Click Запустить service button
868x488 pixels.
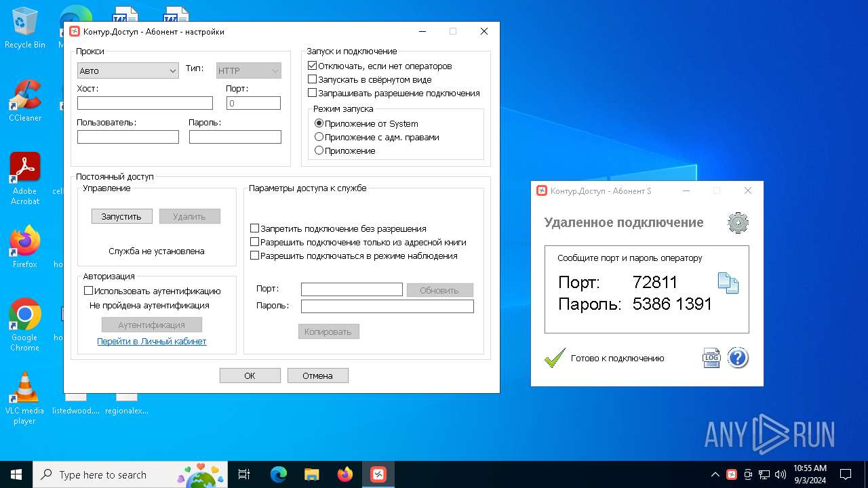coord(122,216)
